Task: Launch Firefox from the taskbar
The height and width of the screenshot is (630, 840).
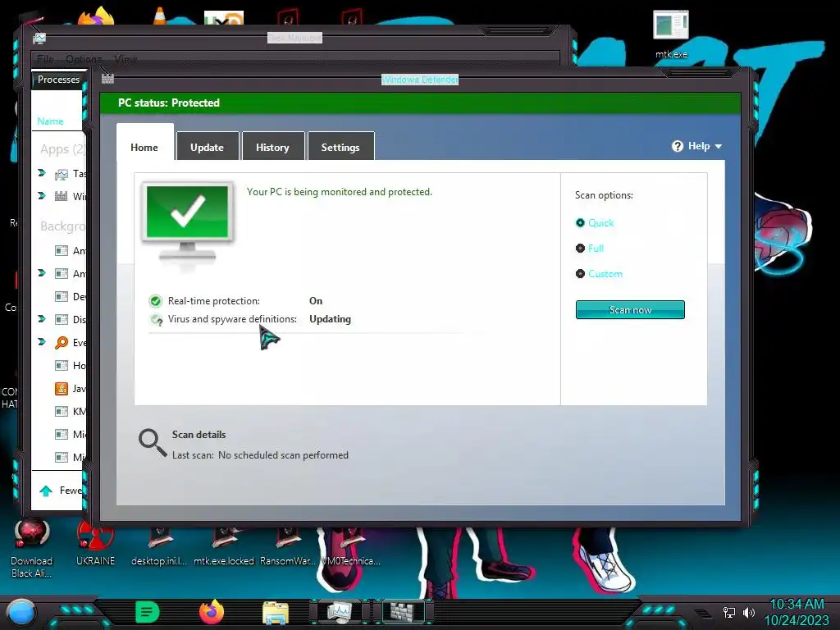Action: [x=212, y=612]
